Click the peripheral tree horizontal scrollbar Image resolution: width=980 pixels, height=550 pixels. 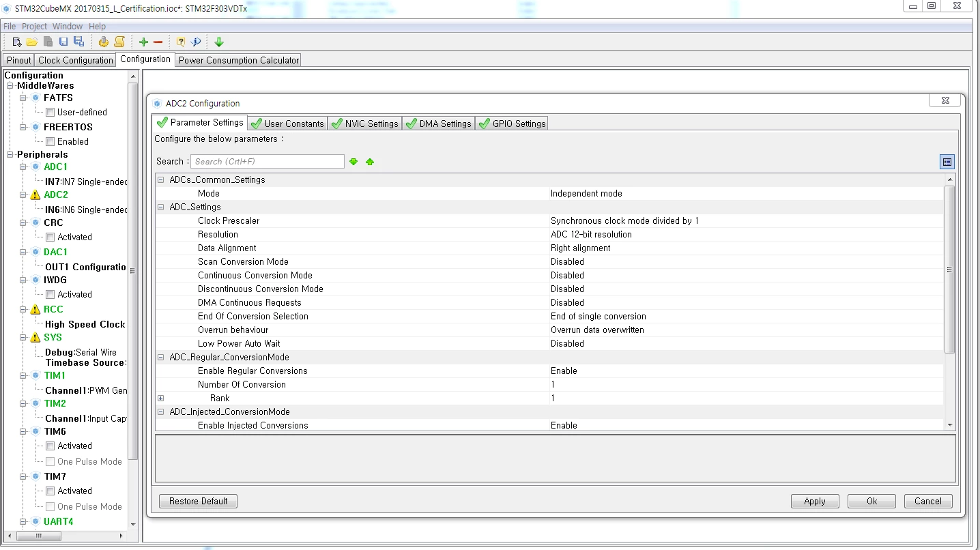tap(38, 536)
